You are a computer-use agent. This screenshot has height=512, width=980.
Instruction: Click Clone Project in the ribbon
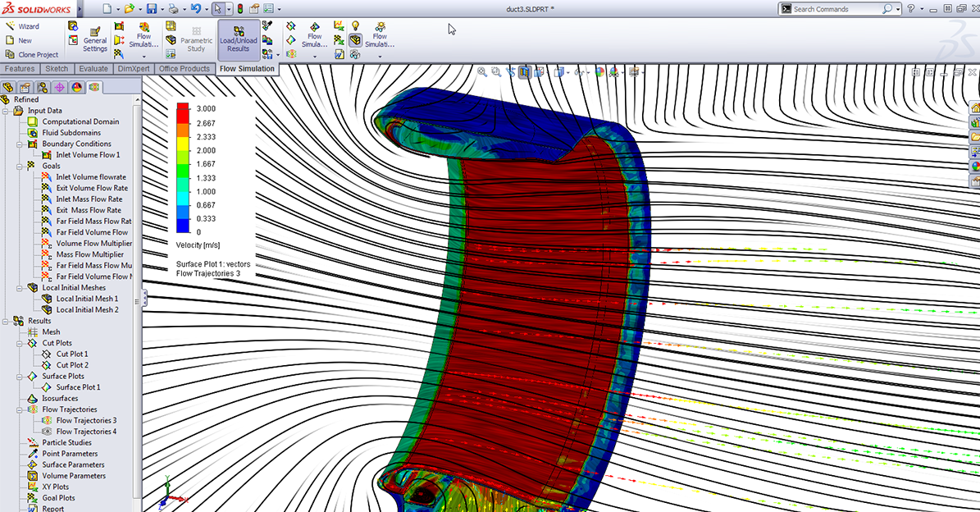coord(37,55)
